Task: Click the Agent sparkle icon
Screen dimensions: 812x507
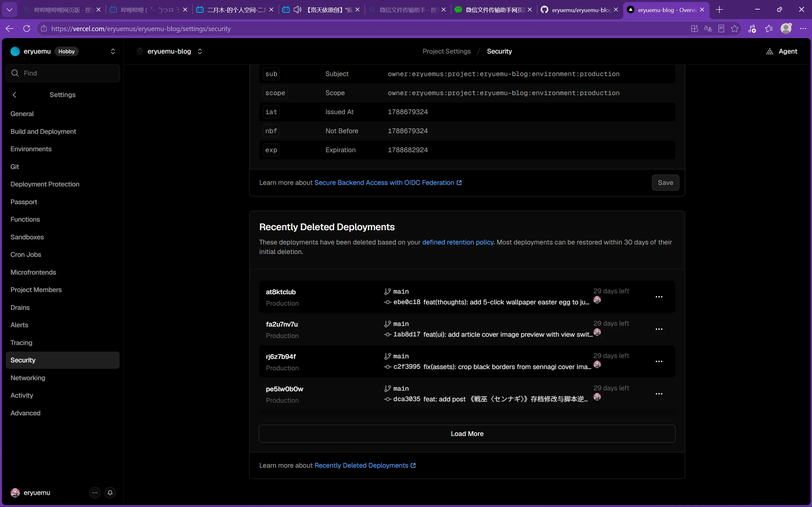Action: [x=770, y=51]
